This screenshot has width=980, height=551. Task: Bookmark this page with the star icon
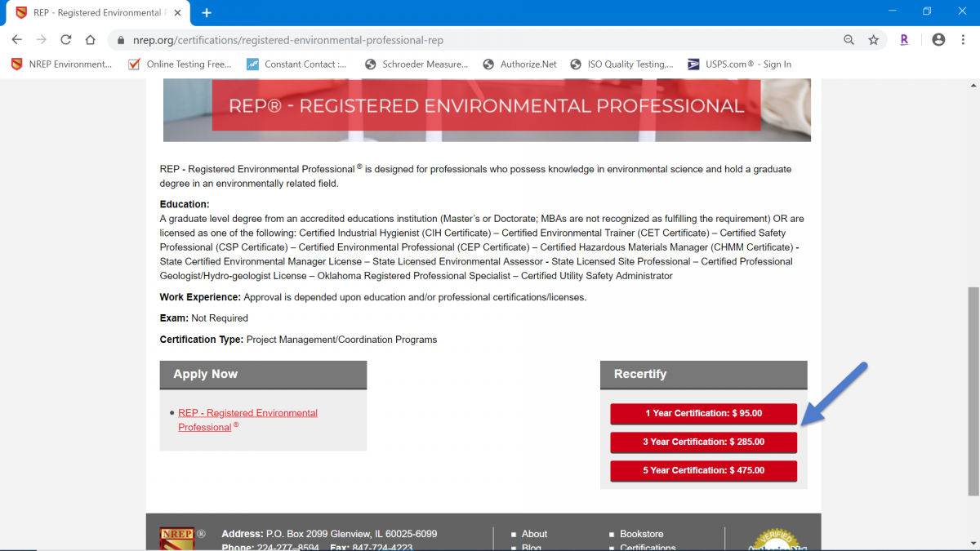[x=873, y=39]
